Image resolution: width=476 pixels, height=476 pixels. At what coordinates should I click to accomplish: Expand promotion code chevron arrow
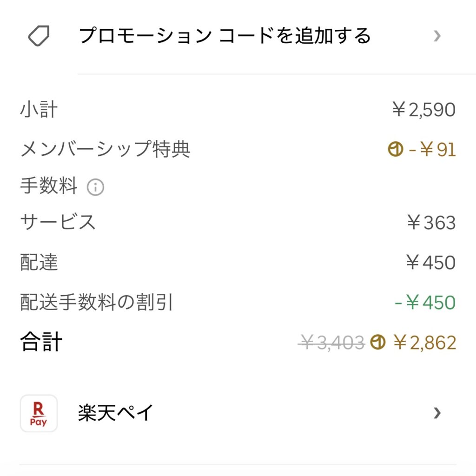coord(436,36)
